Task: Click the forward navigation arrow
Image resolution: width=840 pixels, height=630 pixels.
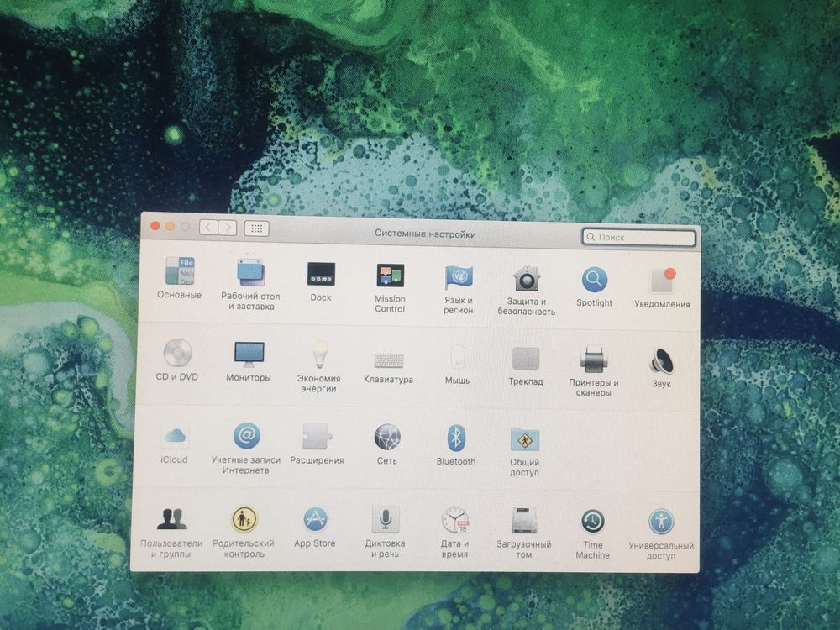Action: [x=228, y=228]
